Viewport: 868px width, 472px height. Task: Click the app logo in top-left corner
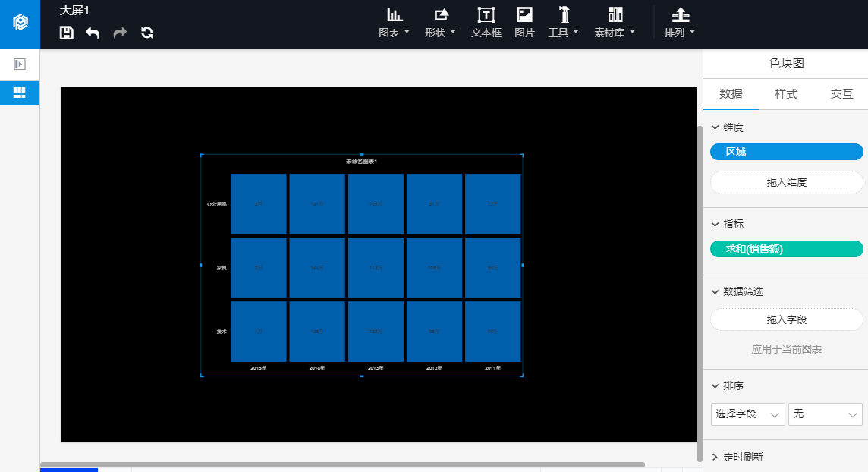20,24
